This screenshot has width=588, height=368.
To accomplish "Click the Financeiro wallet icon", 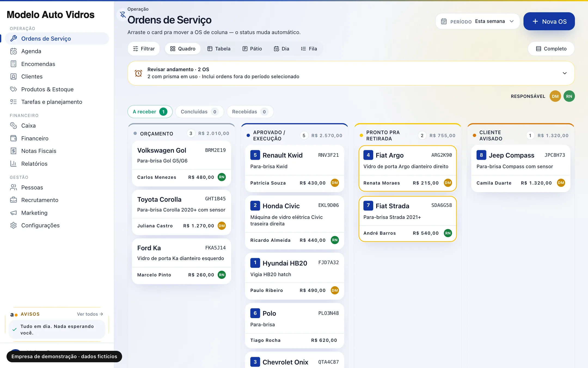I will (13, 138).
